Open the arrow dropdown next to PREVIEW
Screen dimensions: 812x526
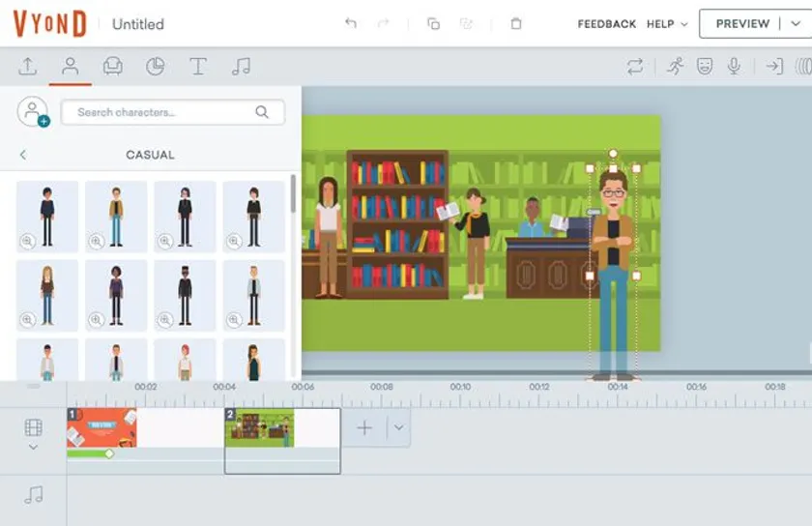click(x=796, y=24)
